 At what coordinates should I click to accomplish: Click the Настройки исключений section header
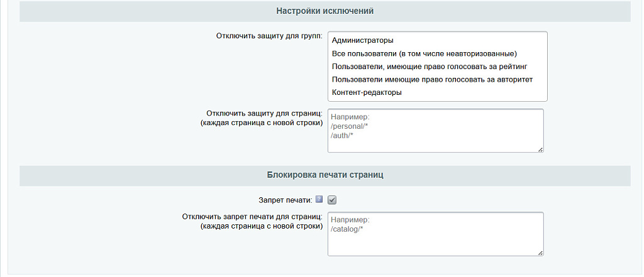coord(325,11)
